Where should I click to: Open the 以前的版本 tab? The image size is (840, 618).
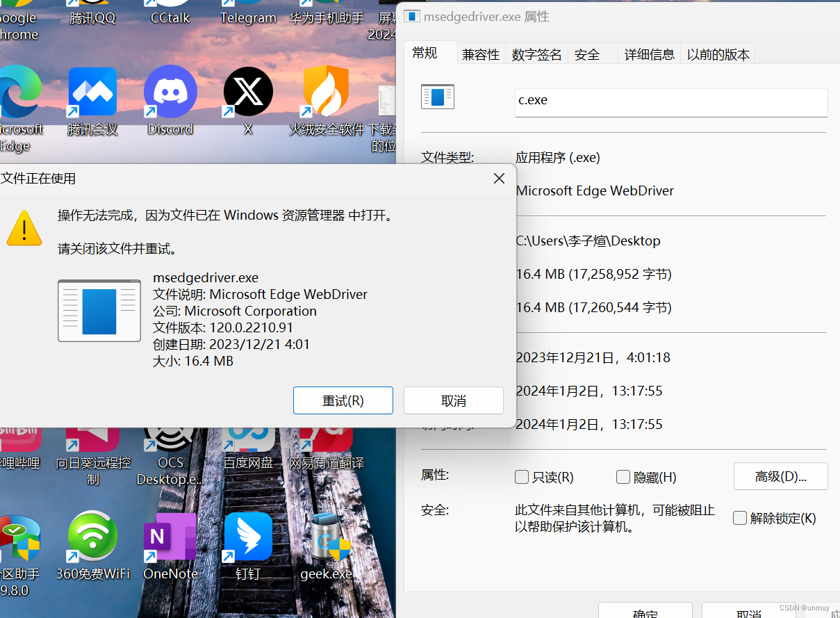pyautogui.click(x=718, y=54)
